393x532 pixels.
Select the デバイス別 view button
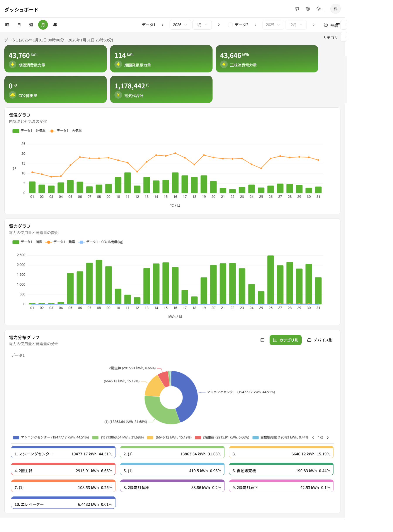(x=320, y=340)
